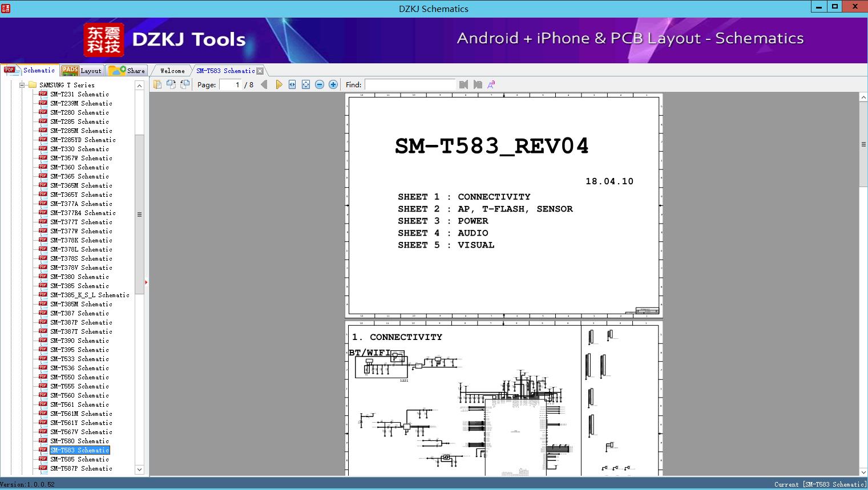Open SM-T365 Schematic
Screen dimensions: 868x490
coord(79,176)
